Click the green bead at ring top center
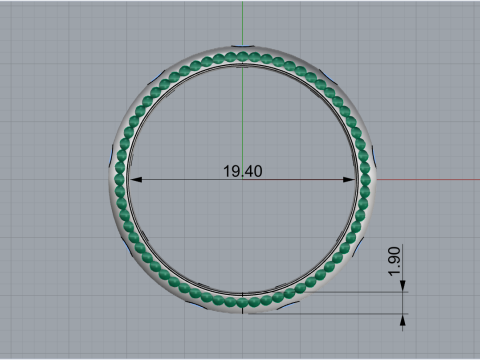This screenshot has width=480, height=360. [x=242, y=56]
